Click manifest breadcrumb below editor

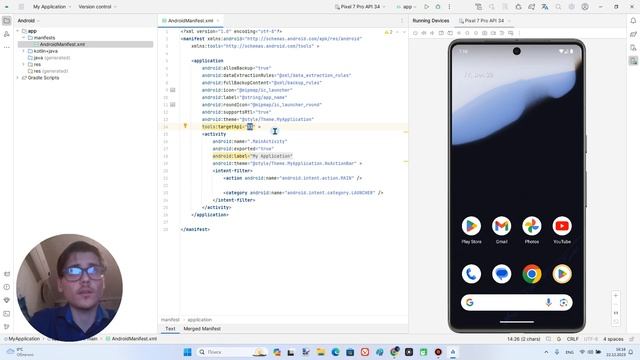pos(170,320)
